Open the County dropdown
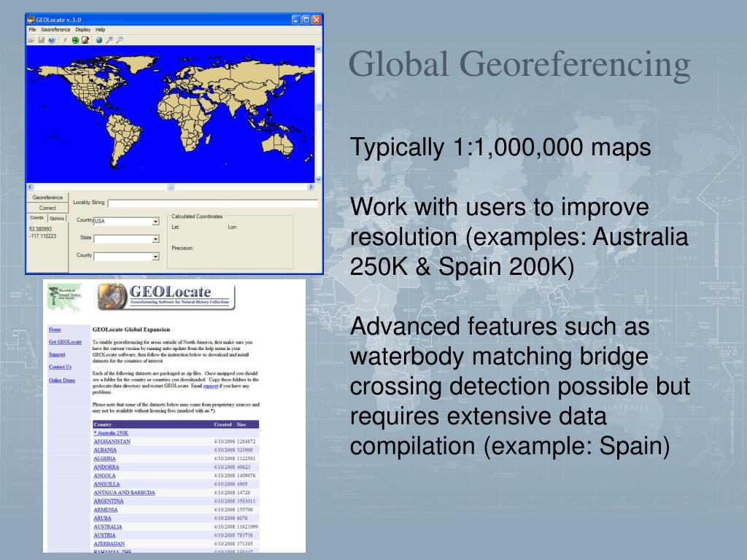Image resolution: width=747 pixels, height=560 pixels. coord(155,257)
